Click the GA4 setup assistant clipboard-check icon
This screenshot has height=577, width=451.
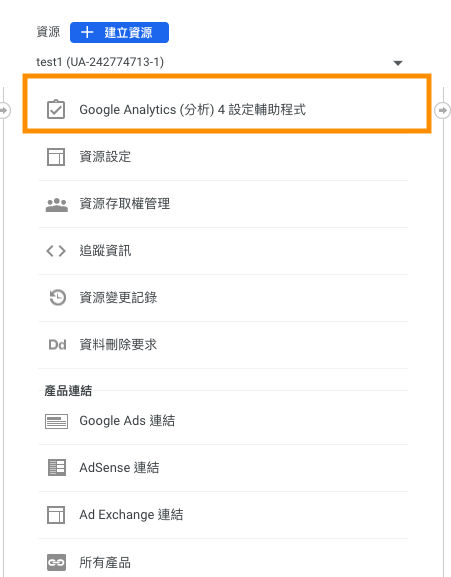click(56, 110)
